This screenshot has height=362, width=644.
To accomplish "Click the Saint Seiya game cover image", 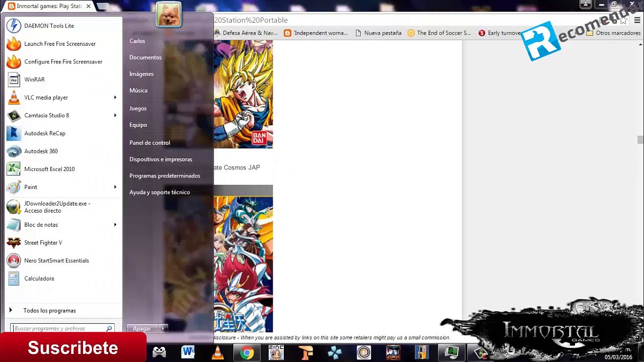I will coord(243,258).
